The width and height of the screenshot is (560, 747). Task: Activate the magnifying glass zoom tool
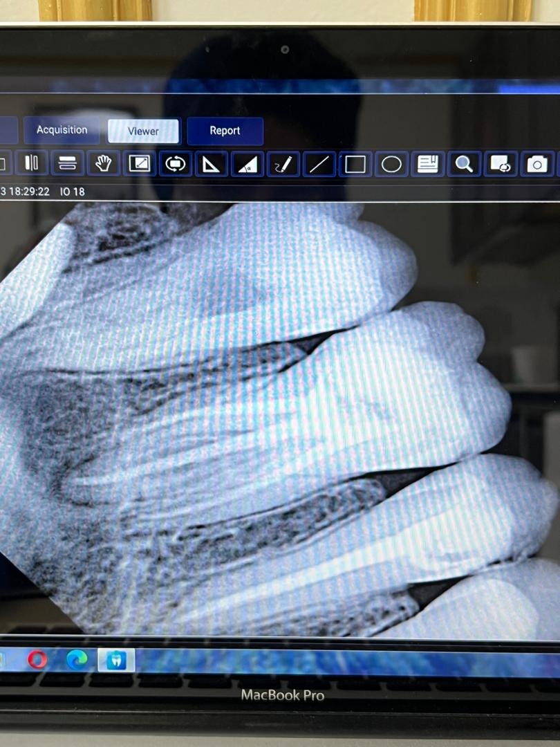click(464, 164)
